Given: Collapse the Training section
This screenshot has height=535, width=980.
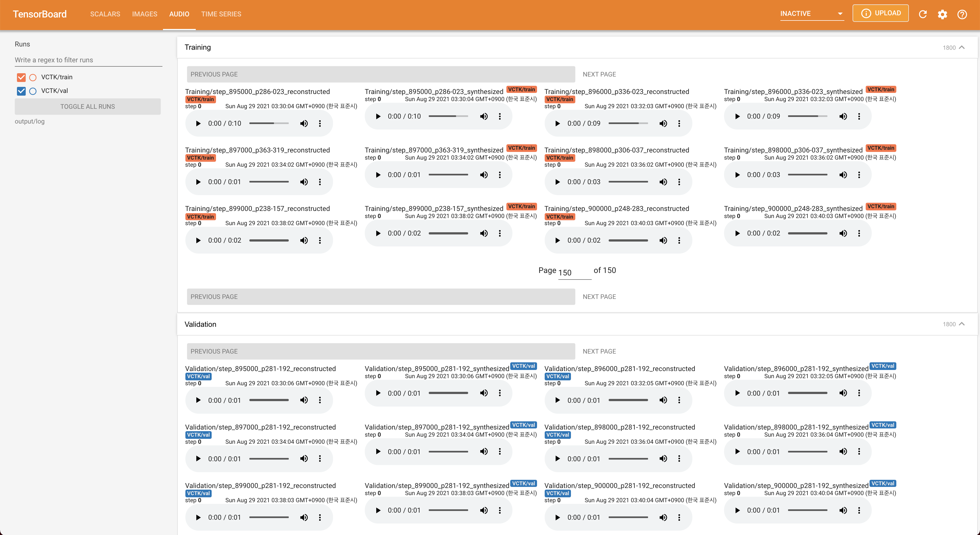Looking at the screenshot, I should pyautogui.click(x=962, y=48).
